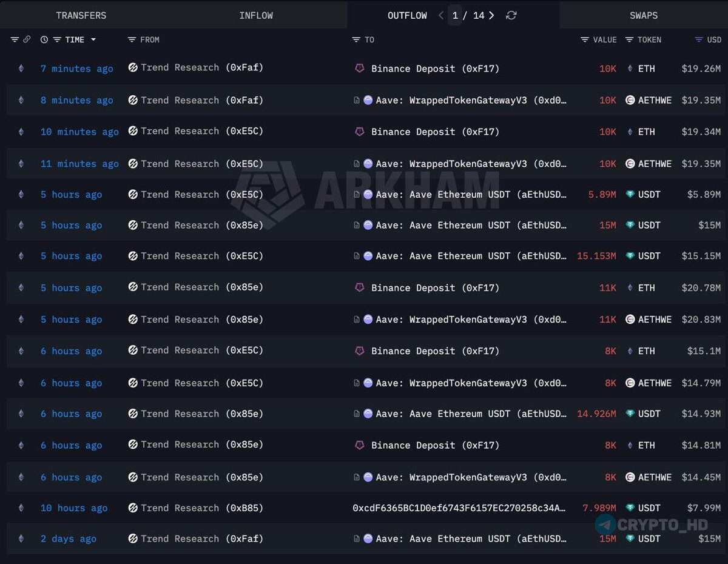Open the 2 days ago transaction
The image size is (728, 564).
click(x=69, y=539)
